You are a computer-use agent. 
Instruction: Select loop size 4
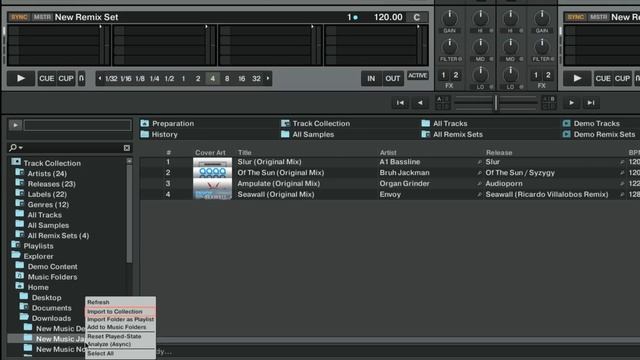tap(212, 78)
